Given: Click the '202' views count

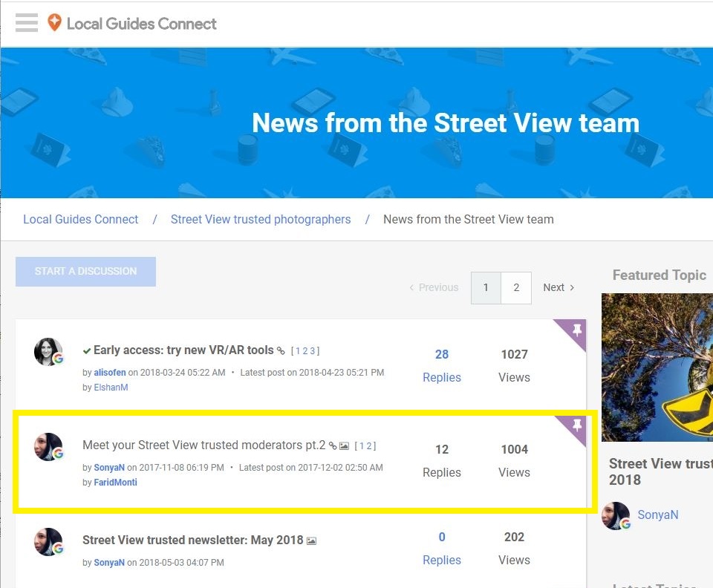Looking at the screenshot, I should coord(514,537).
